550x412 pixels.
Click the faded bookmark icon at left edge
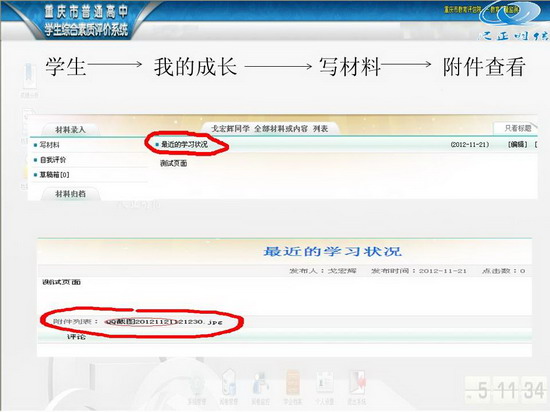point(29,75)
